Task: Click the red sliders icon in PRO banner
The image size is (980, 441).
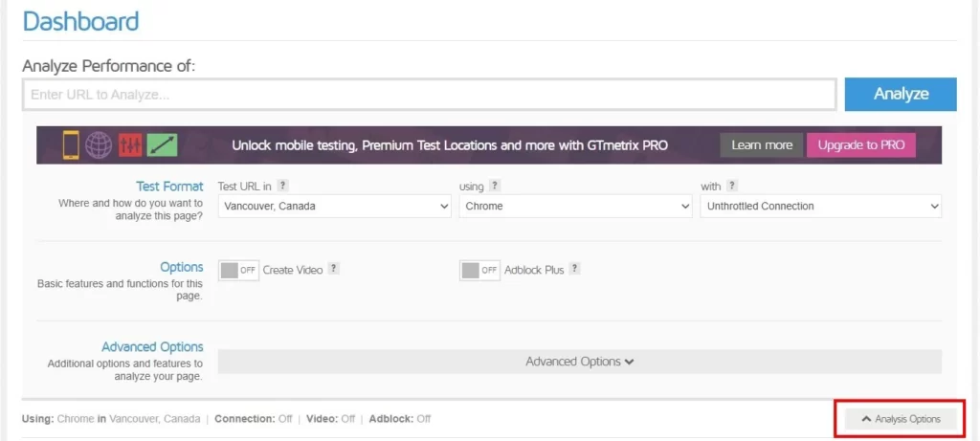Action: pos(130,144)
